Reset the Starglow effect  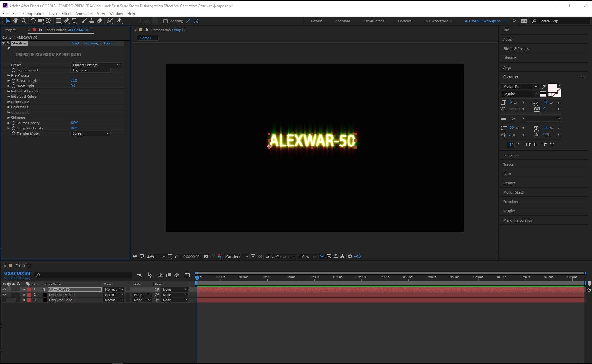tap(75, 43)
